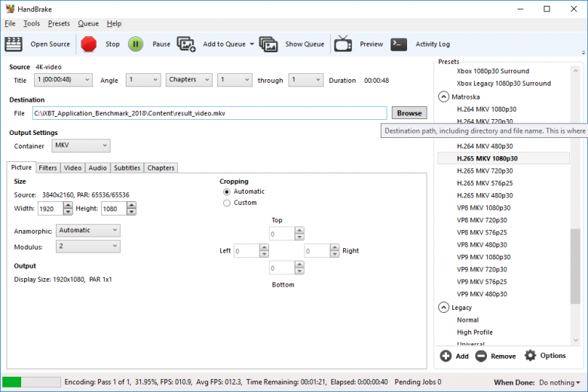Viewport: 588px width, 392px height.
Task: Open the Anamorphic dropdown
Action: pos(88,231)
